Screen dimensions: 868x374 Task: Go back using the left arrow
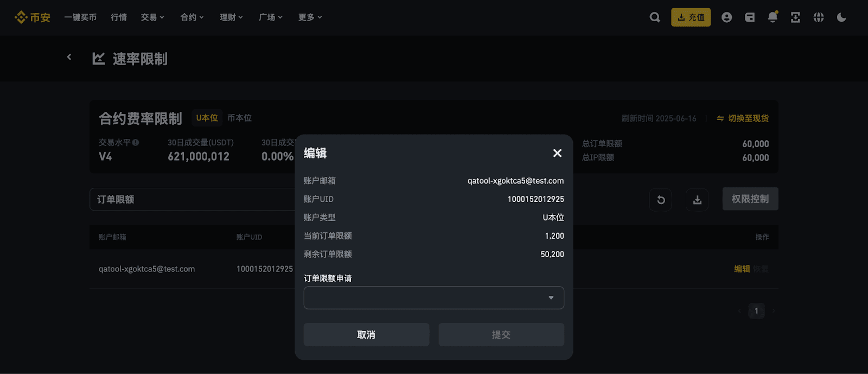(x=69, y=57)
